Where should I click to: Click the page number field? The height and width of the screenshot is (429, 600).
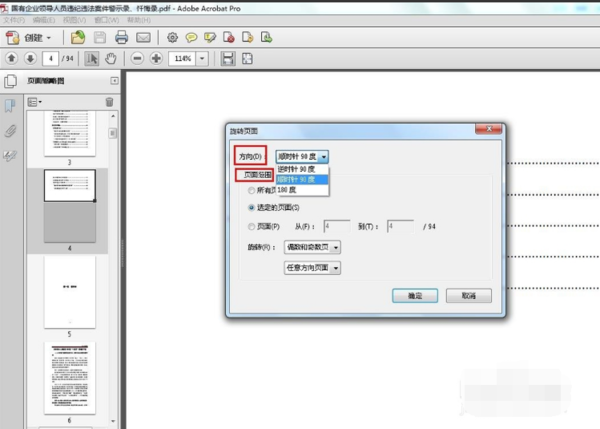51,59
